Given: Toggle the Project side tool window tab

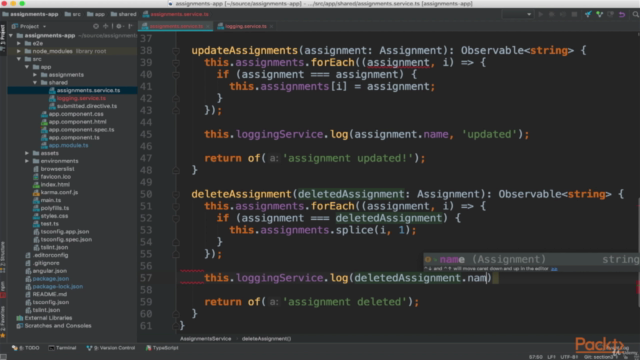Looking at the screenshot, I should (3, 38).
